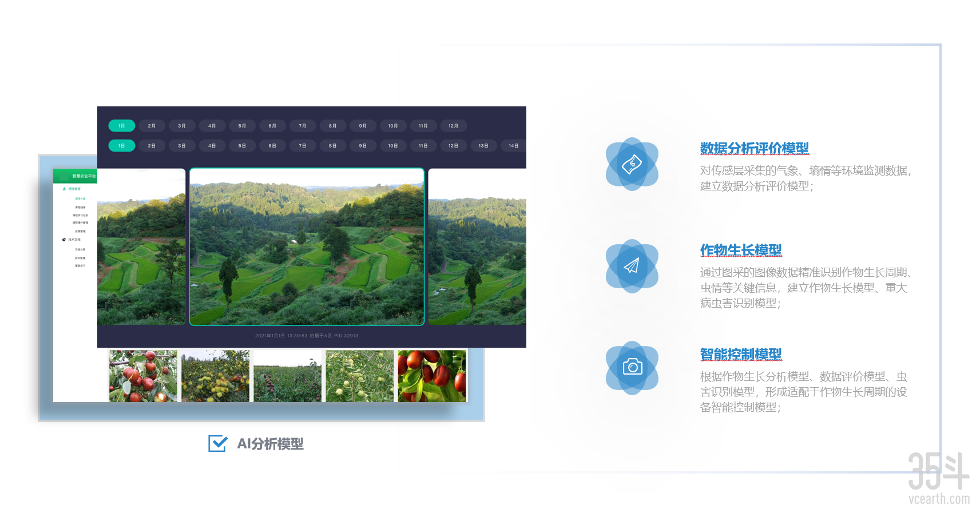
Task: Select the 8日 day pill
Action: click(x=333, y=146)
